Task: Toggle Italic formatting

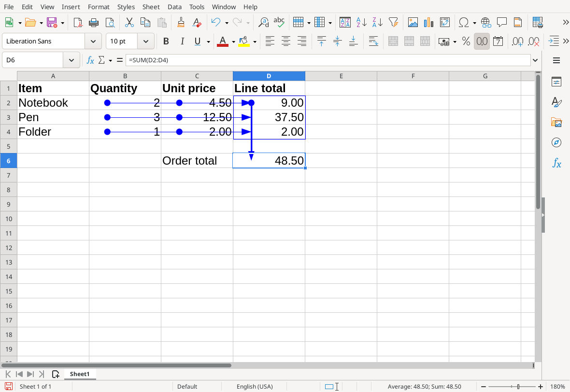Action: point(182,42)
